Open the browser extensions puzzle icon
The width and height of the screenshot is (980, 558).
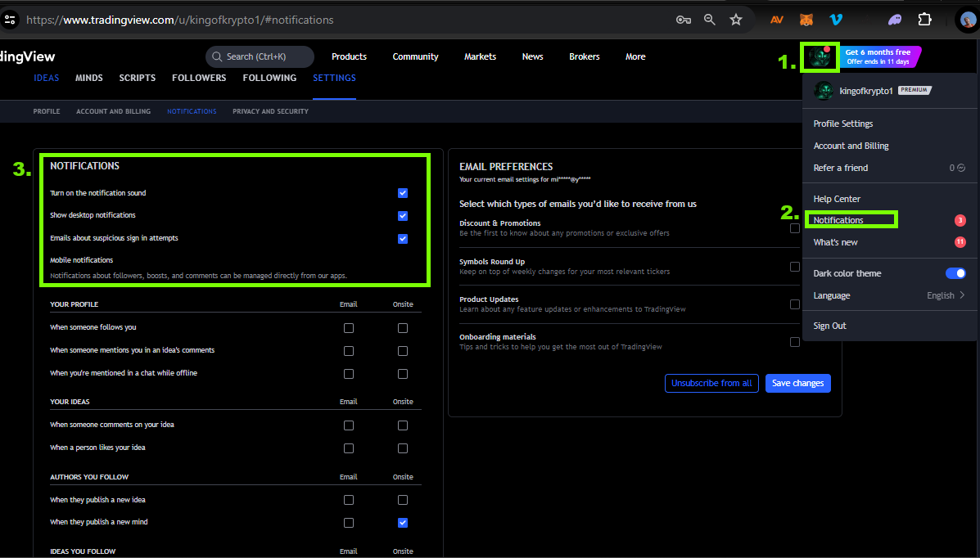click(x=924, y=20)
